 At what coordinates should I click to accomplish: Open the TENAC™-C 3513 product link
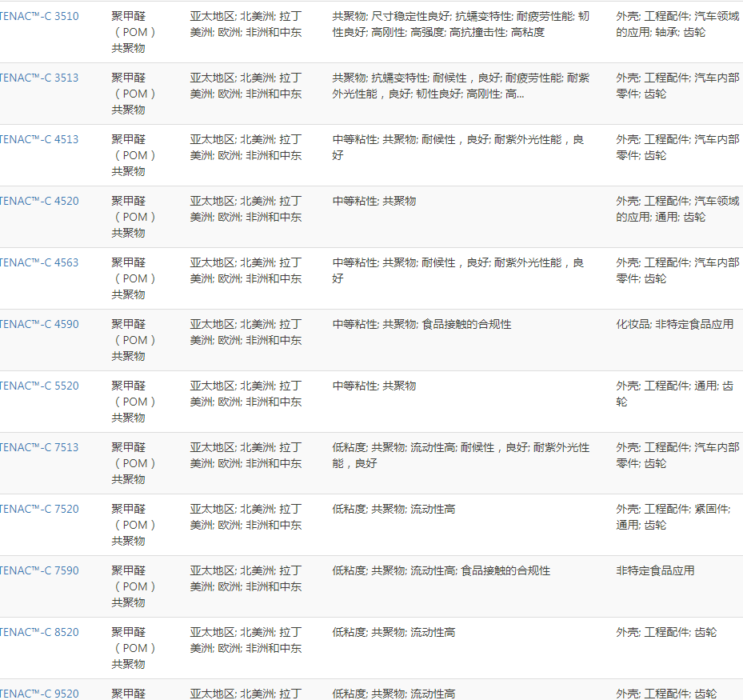point(39,78)
